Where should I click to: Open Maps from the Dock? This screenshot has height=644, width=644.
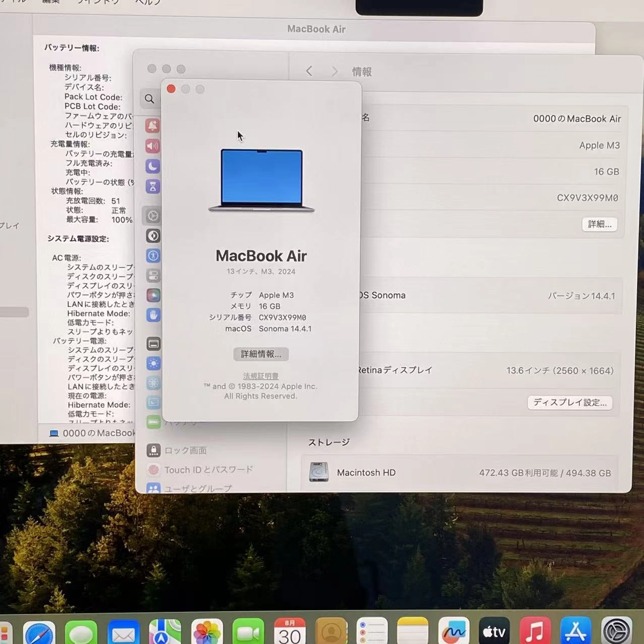point(165,632)
